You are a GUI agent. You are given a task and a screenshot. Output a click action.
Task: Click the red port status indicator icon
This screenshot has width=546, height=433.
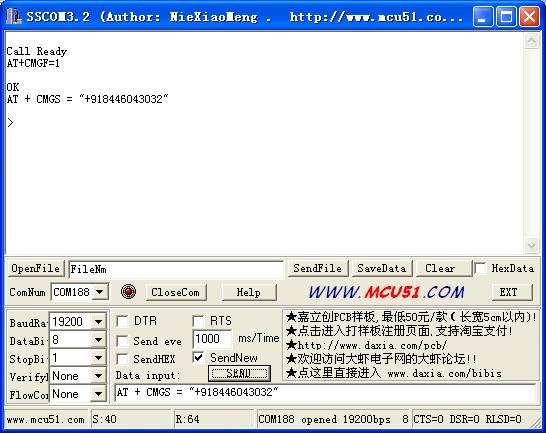128,292
